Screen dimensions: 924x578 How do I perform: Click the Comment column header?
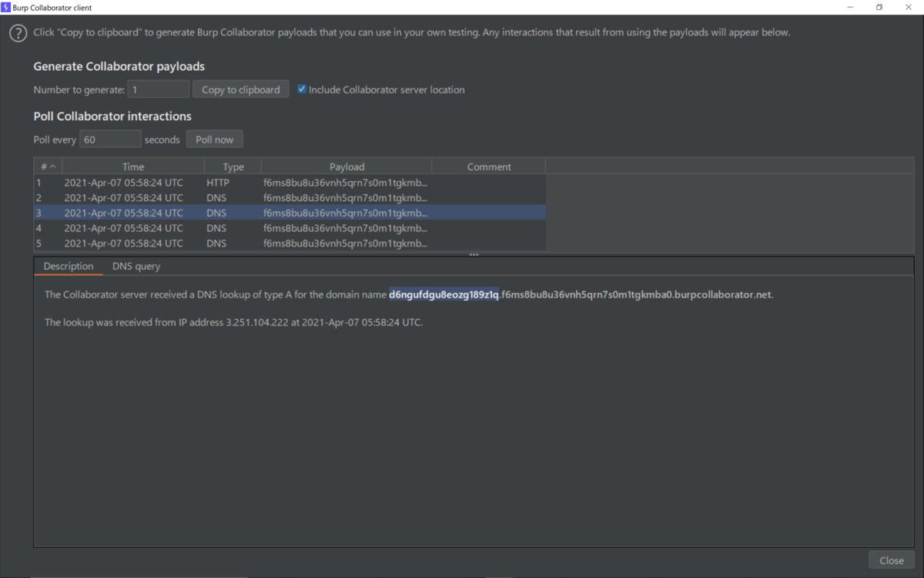[x=489, y=166]
